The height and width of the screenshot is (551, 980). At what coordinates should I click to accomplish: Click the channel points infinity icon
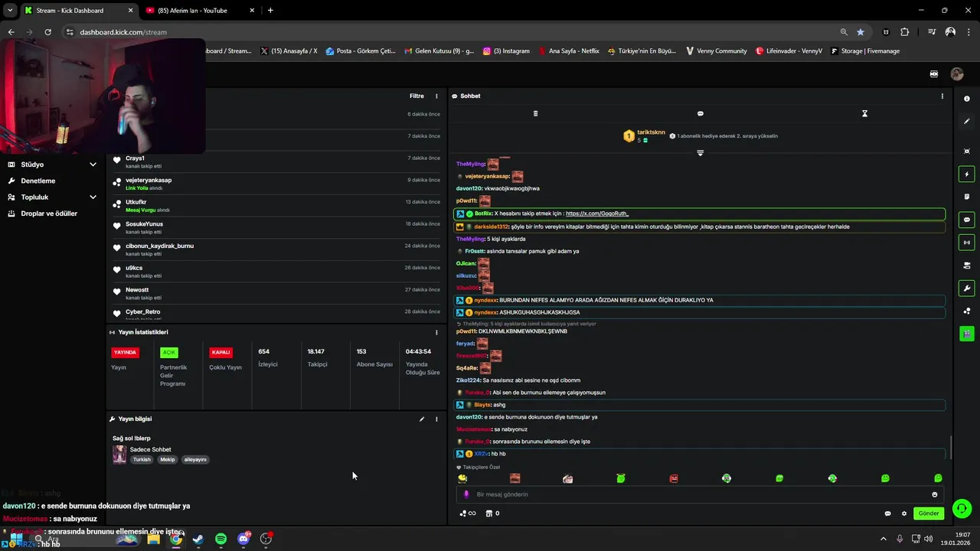point(468,514)
